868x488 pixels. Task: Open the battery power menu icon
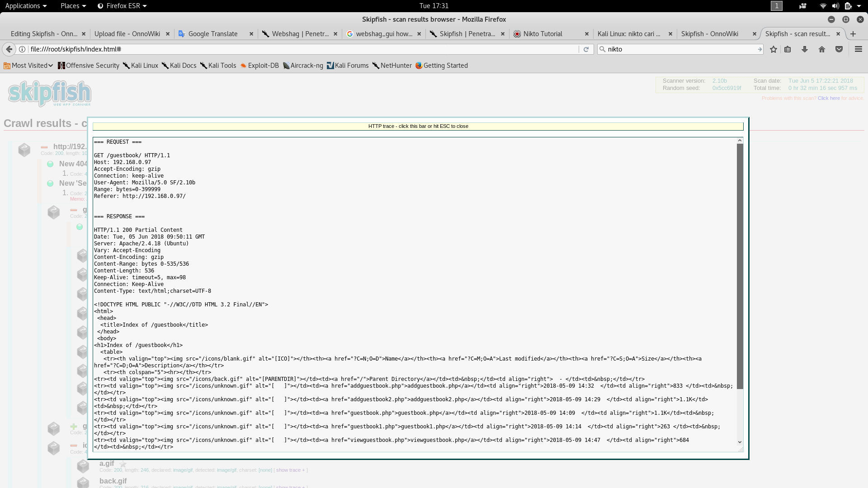coord(848,6)
